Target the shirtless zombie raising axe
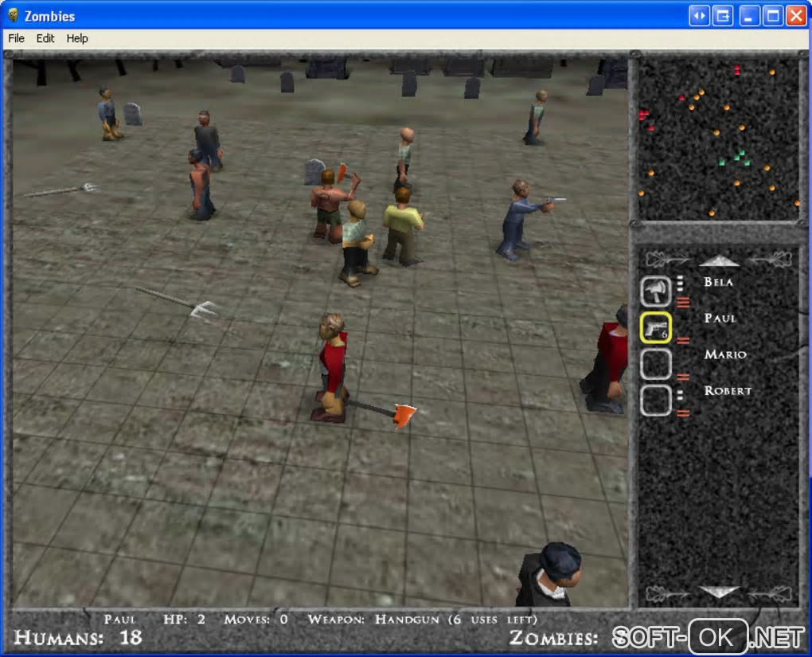 (x=331, y=205)
